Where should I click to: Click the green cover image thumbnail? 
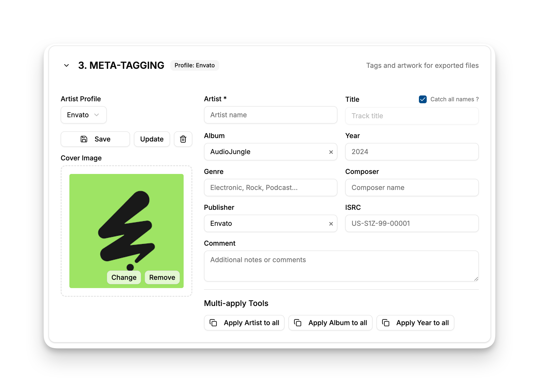pos(126,218)
